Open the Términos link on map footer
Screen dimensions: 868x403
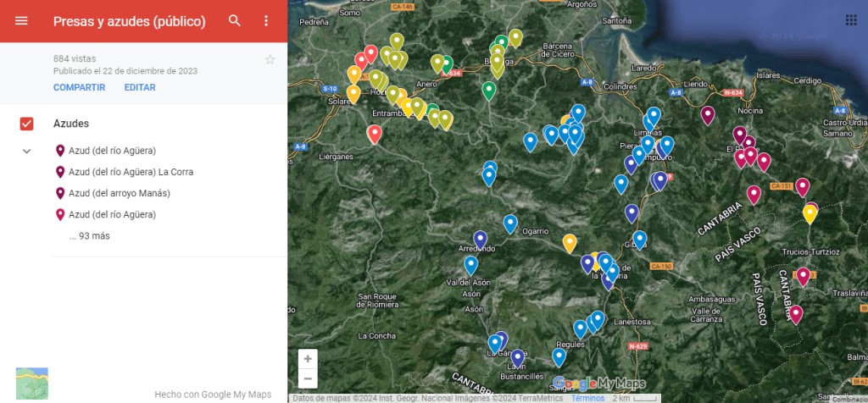pyautogui.click(x=587, y=398)
